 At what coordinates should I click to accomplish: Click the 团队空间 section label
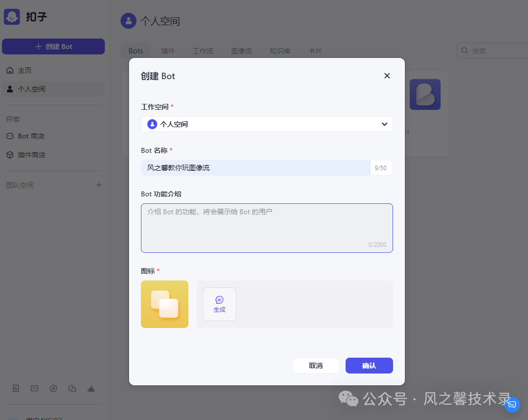(20, 185)
